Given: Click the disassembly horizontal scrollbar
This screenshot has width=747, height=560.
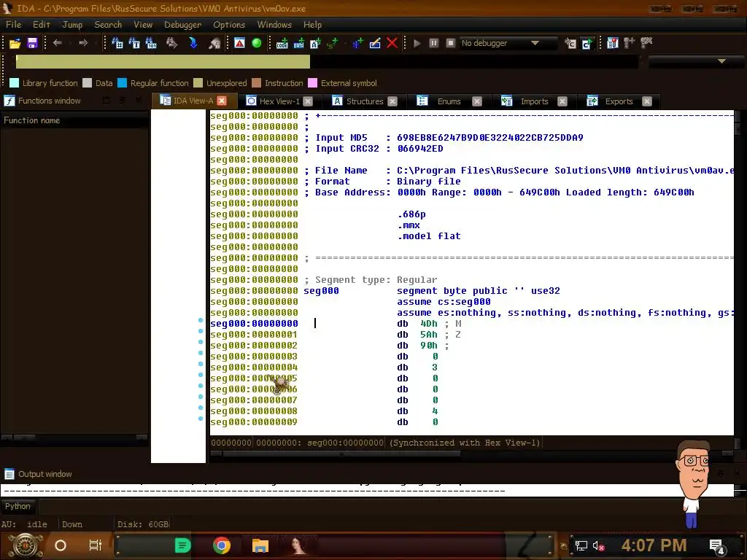Looking at the screenshot, I should click(341, 454).
